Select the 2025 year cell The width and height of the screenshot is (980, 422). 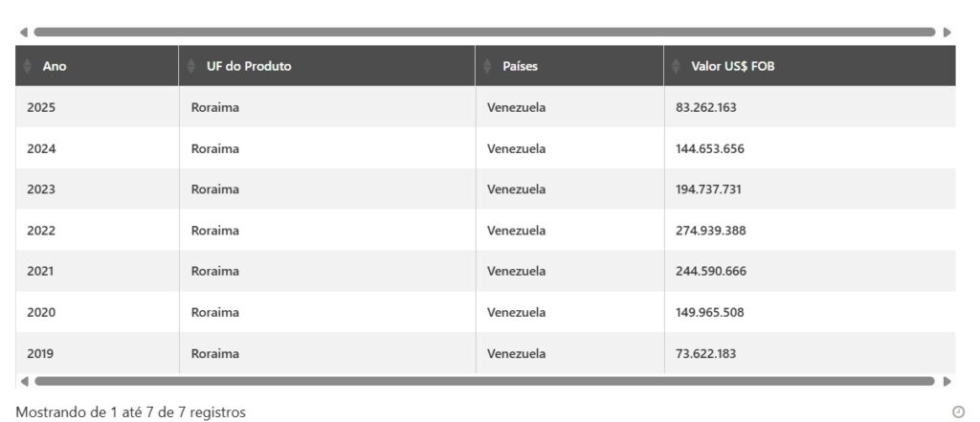[41, 107]
